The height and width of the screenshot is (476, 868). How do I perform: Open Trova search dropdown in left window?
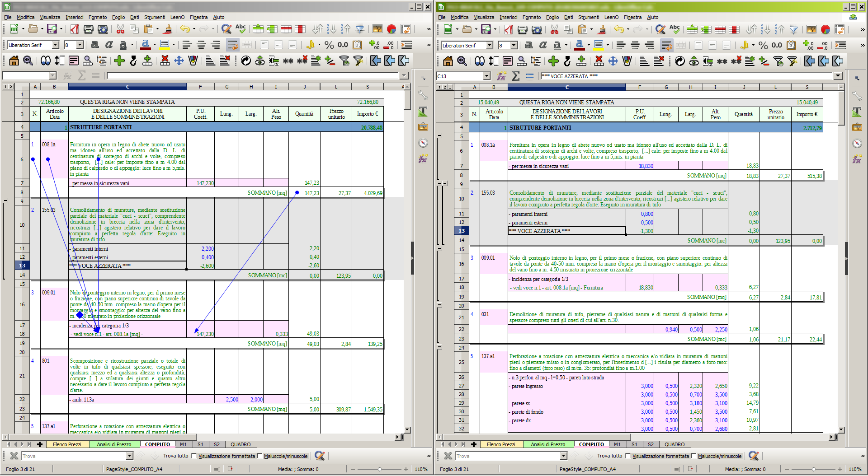(x=130, y=456)
